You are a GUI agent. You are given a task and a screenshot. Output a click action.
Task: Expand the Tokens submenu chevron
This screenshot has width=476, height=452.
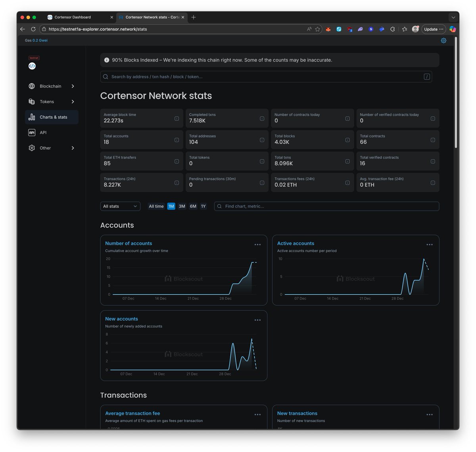click(73, 102)
